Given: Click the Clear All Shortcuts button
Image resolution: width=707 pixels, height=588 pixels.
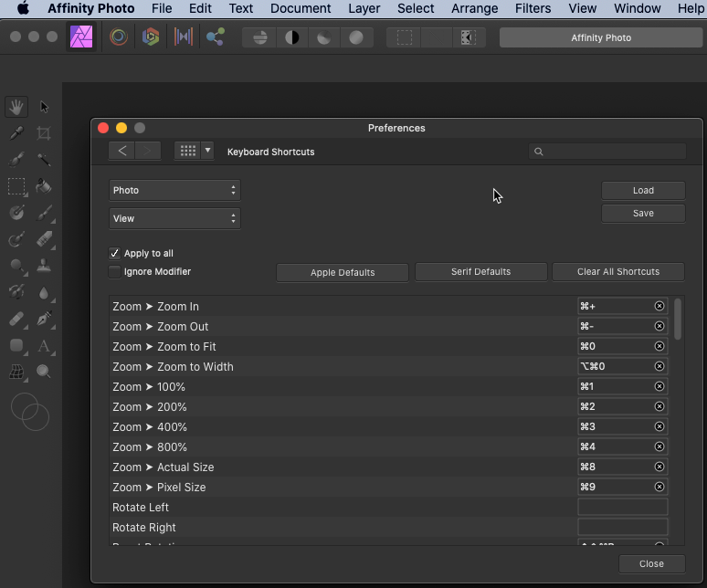Looking at the screenshot, I should point(617,272).
